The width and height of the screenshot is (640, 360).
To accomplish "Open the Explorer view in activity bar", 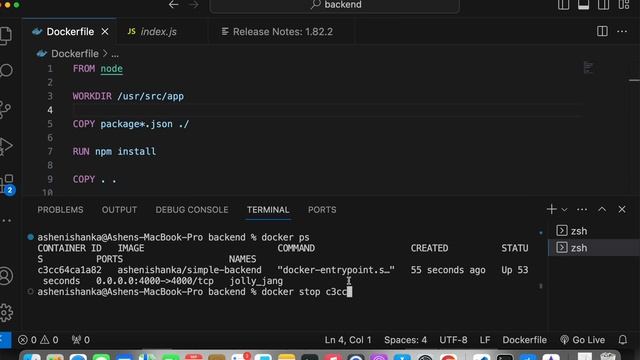I will click(x=6, y=35).
